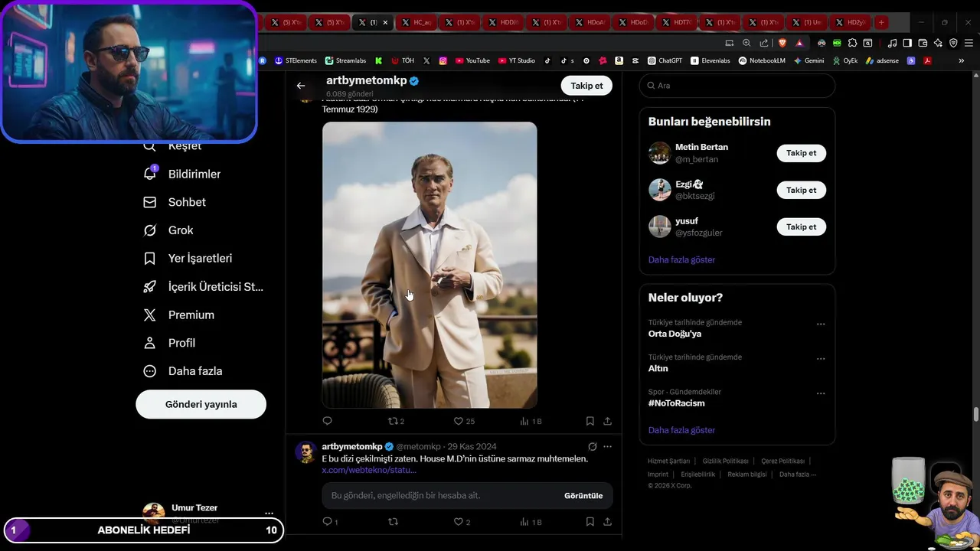
Task: Follow yusuf @ysfozguler
Action: [x=801, y=227]
